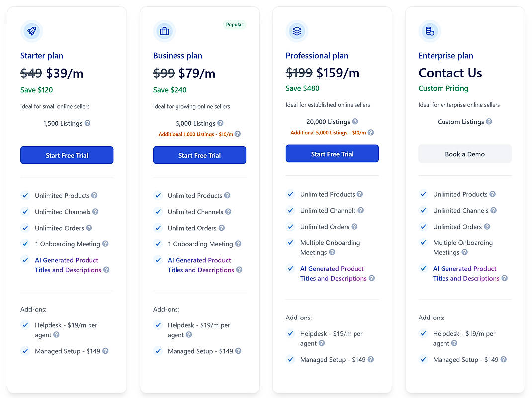Viewport: 532px width, 398px height.
Task: Open help icon next to Custom Listings
Action: coord(489,121)
